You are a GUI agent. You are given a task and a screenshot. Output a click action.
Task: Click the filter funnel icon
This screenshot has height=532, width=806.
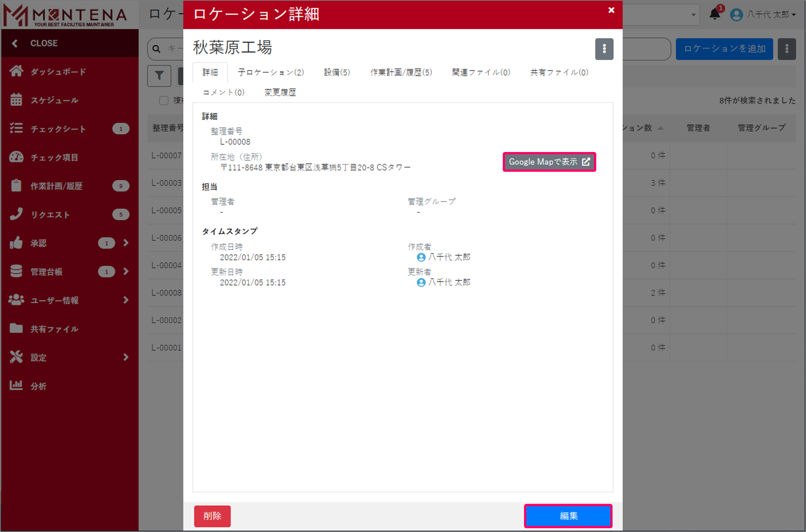[x=159, y=76]
